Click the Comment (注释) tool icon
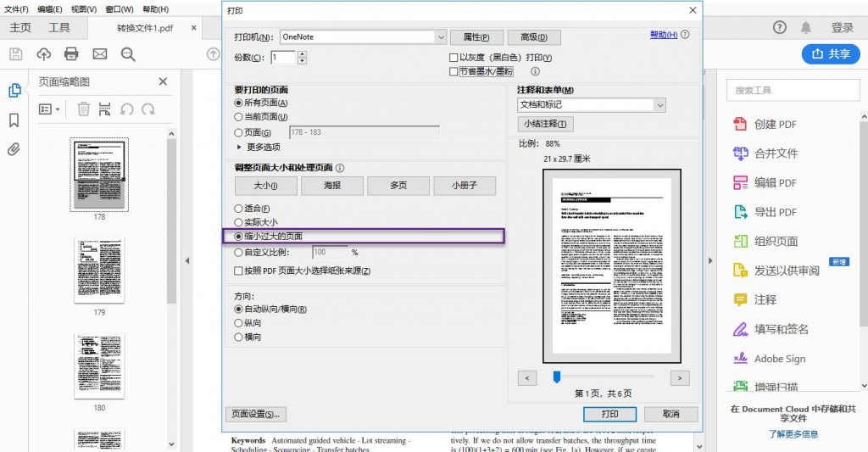 coord(740,299)
